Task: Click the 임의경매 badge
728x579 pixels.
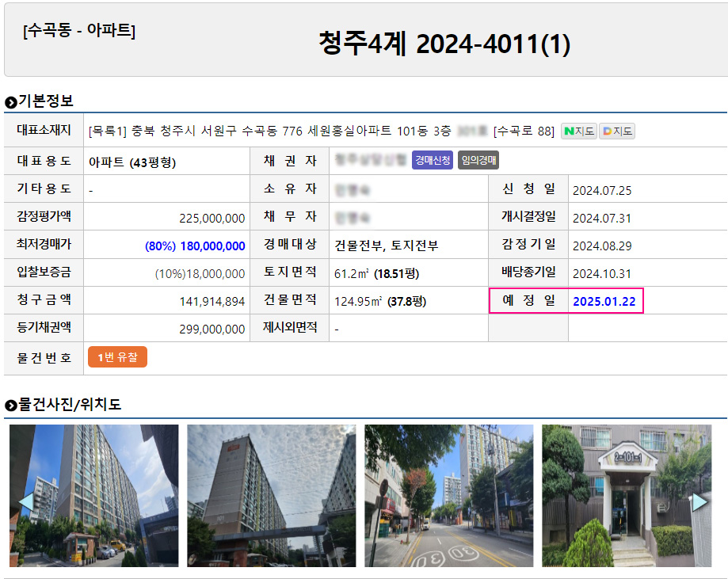Action: (x=478, y=160)
